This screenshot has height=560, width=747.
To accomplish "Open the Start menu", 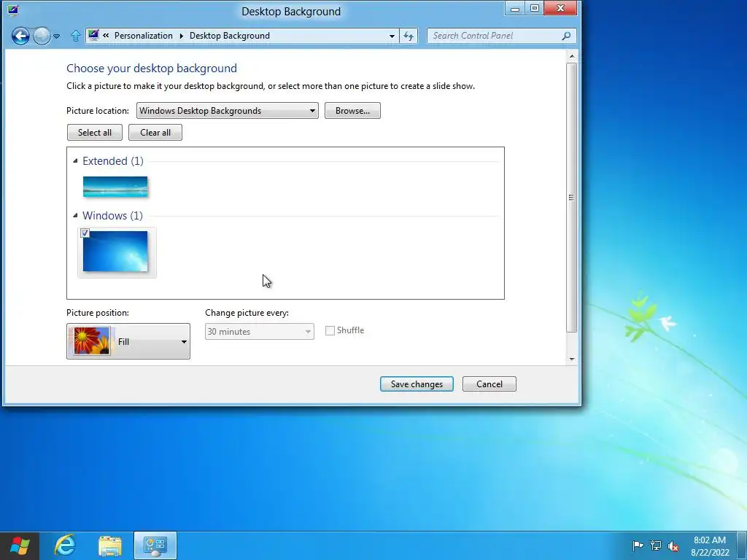I will click(20, 545).
